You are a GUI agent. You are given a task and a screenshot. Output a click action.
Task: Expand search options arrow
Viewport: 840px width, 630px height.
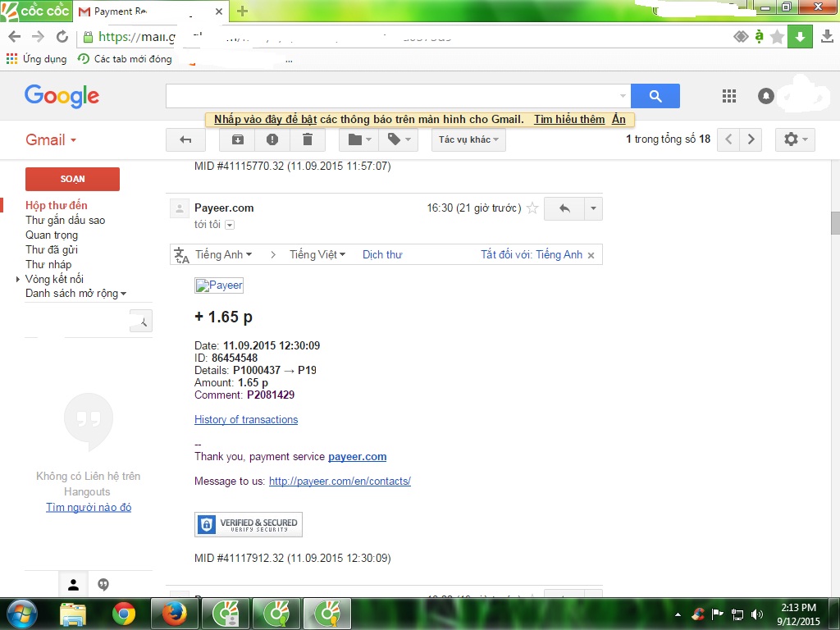pos(623,96)
